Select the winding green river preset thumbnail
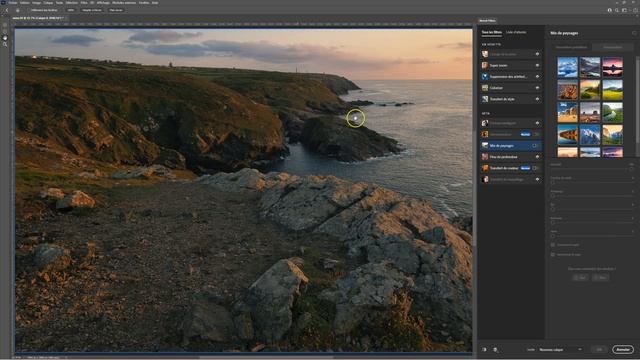 pyautogui.click(x=612, y=112)
